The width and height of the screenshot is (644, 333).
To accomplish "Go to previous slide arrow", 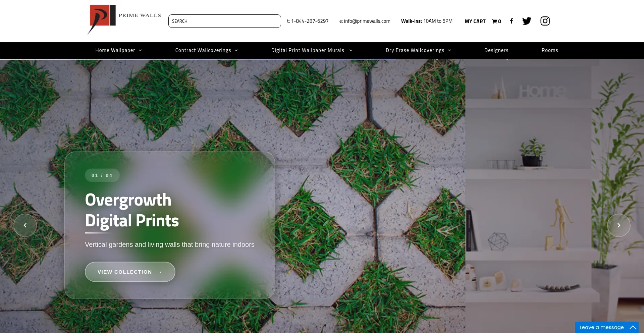I will click(25, 225).
